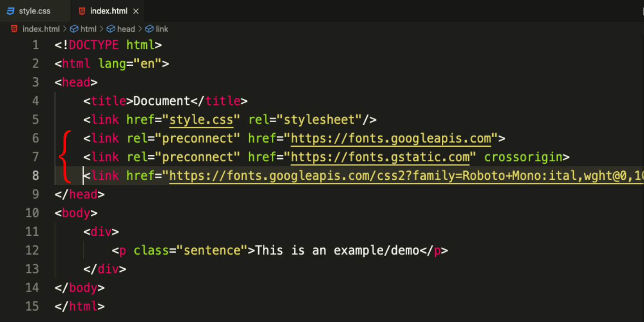The height and width of the screenshot is (322, 644).
Task: Place the cursor in the word Document in the title tag
Action: (x=162, y=101)
